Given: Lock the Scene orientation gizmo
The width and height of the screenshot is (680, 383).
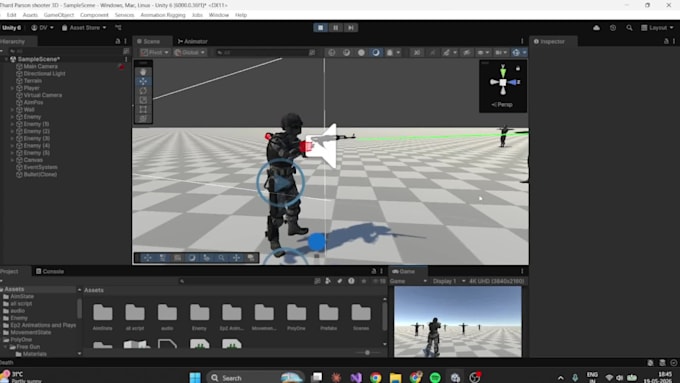Looking at the screenshot, I should (518, 69).
